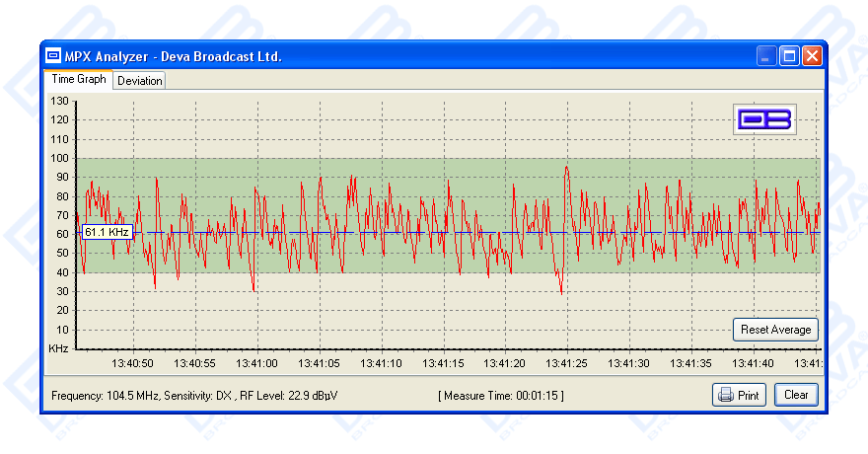Click the window title text
Viewport: 868px width, 454px height.
[x=174, y=56]
